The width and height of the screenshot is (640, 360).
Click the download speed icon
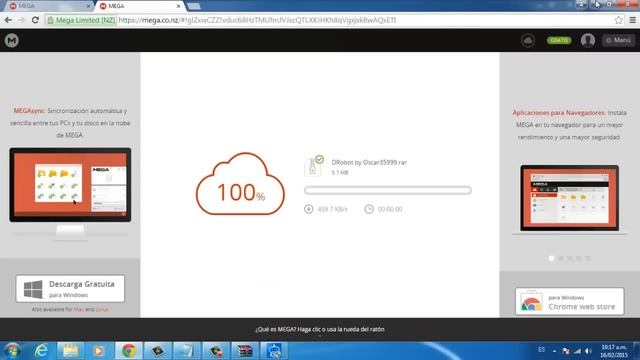[309, 209]
